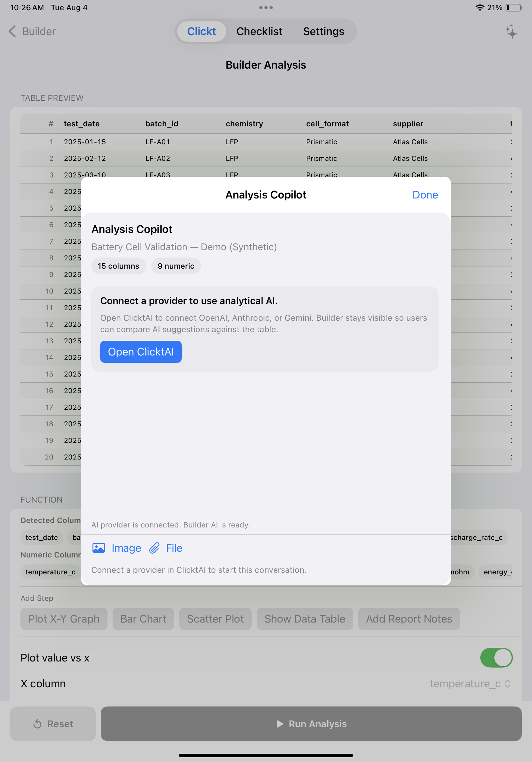Attach an image to the copilot conversation

tap(116, 548)
